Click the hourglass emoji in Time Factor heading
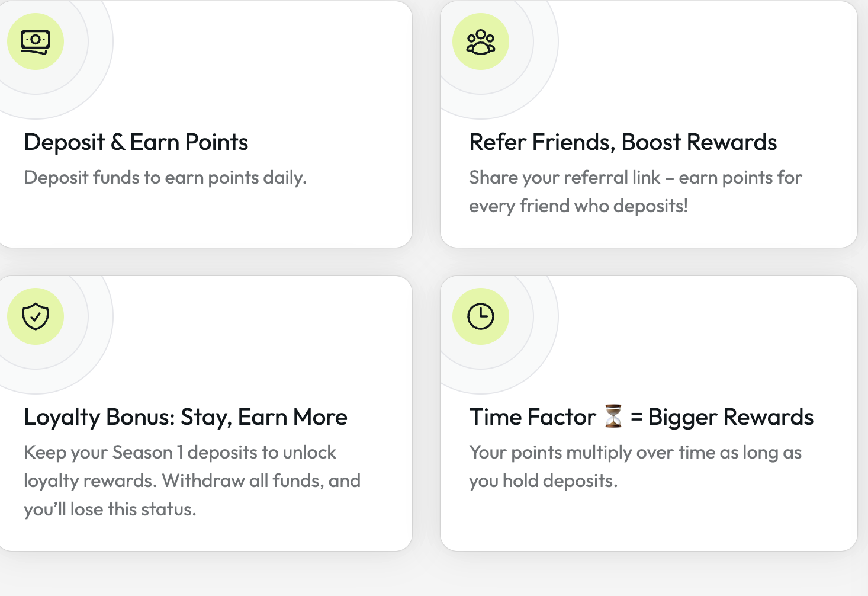This screenshot has width=868, height=596. 613,416
